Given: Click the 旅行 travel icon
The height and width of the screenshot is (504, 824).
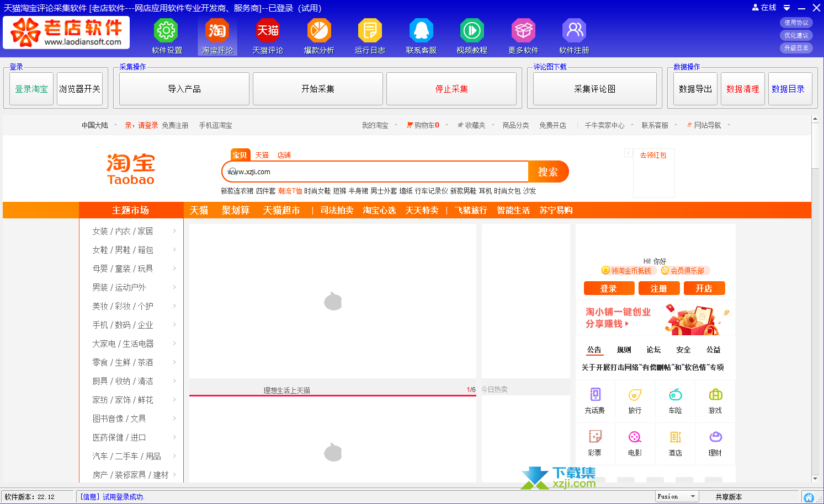Looking at the screenshot, I should (635, 394).
